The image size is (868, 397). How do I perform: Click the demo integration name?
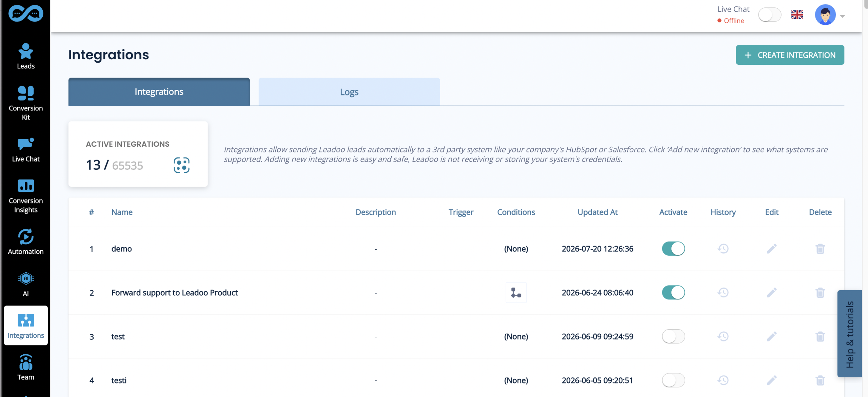(121, 249)
